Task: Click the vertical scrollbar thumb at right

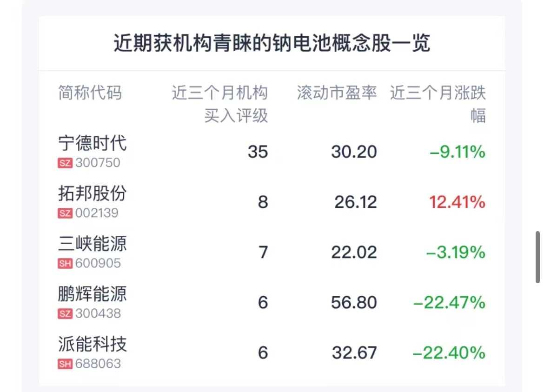Action: click(x=538, y=257)
